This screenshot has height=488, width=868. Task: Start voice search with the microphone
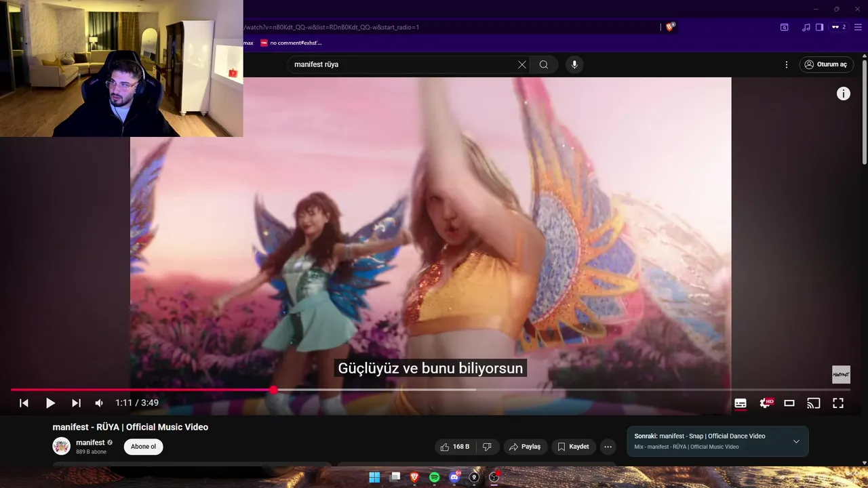(574, 64)
